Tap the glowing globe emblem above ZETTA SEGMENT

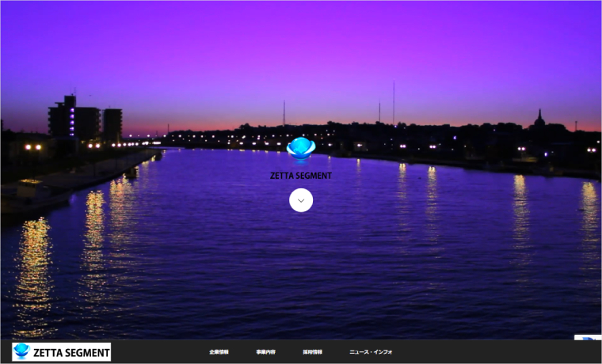(300, 148)
